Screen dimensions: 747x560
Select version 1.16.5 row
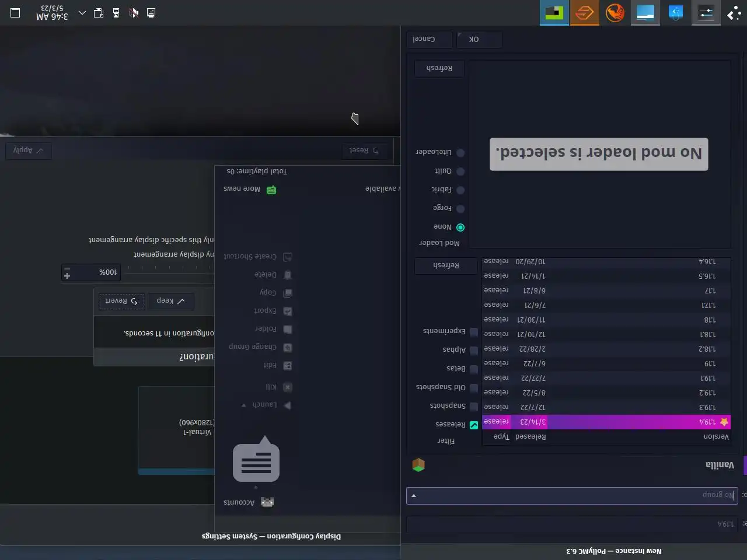click(x=606, y=276)
